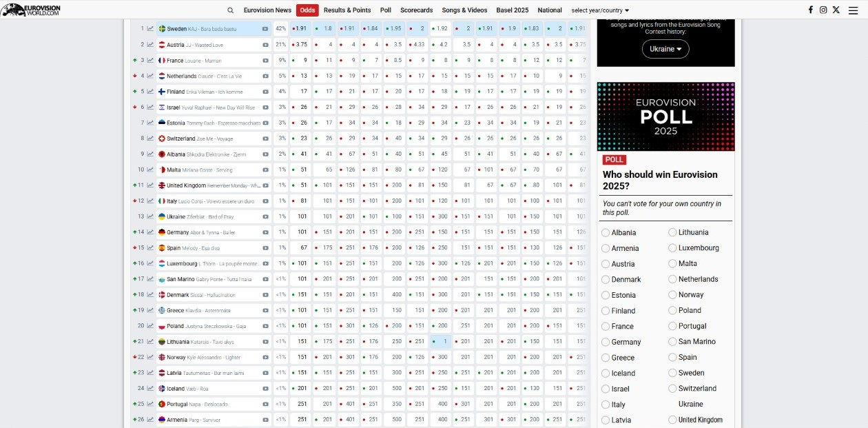Viewport: 868px width, 428px height.
Task: Click the red POLL label badge
Action: coord(614,160)
